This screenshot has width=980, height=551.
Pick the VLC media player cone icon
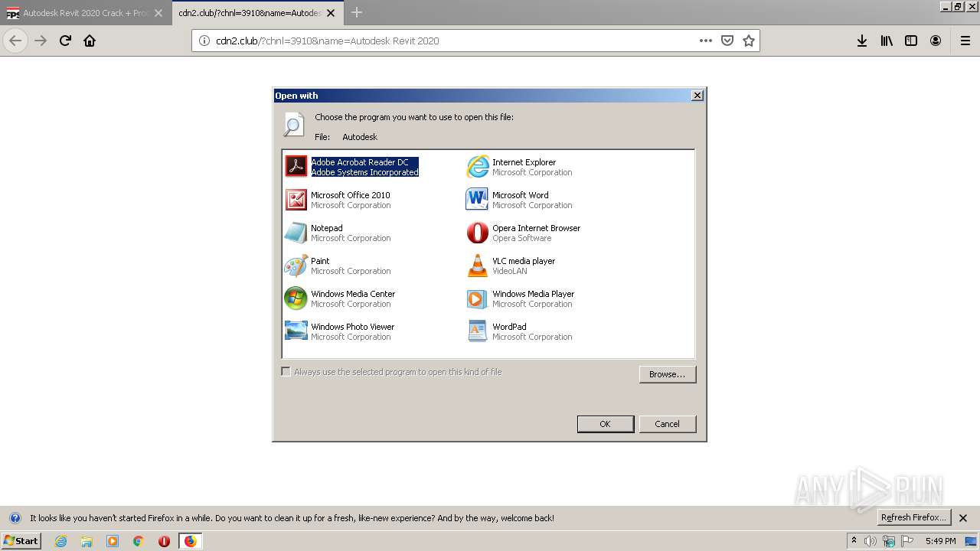coord(477,266)
